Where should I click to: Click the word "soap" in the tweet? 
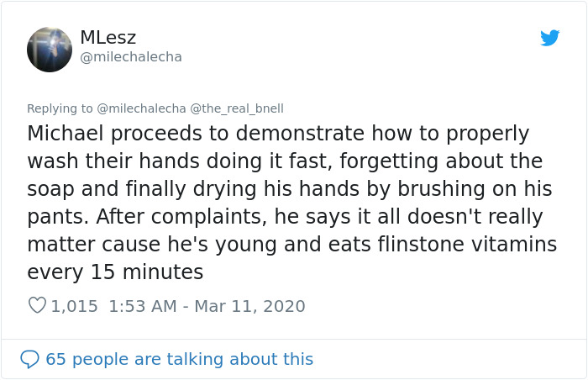coord(50,189)
